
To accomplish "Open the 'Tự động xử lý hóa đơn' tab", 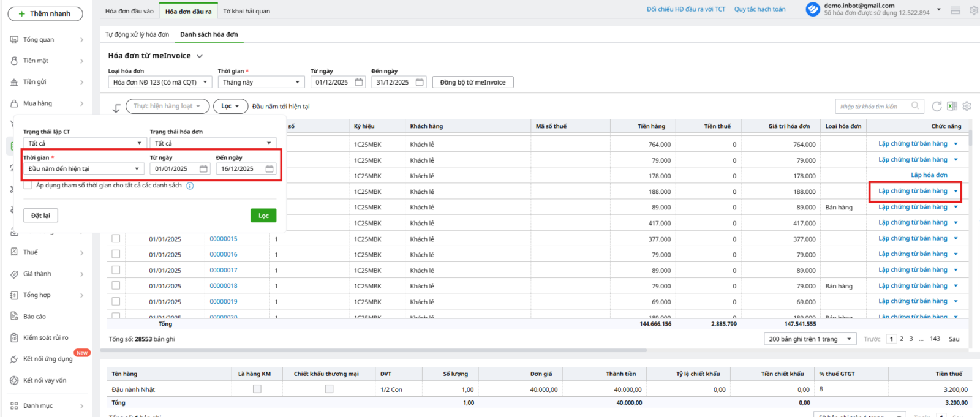I will (x=137, y=34).
